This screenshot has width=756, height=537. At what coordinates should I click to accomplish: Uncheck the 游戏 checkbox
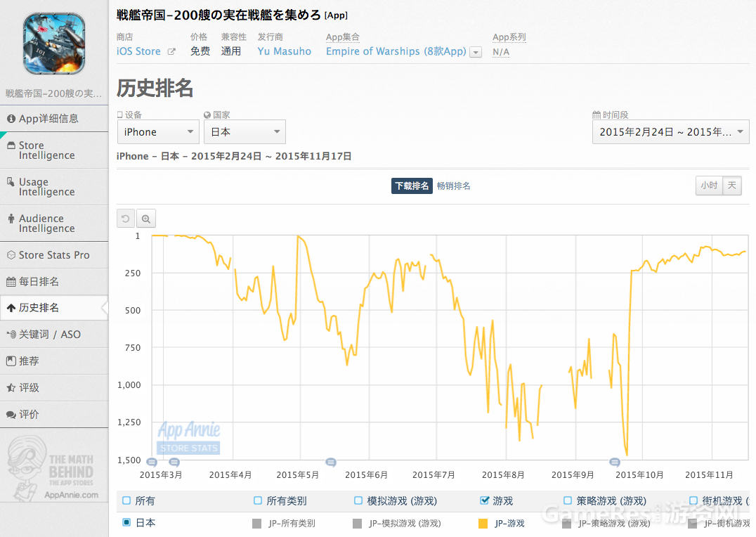485,500
